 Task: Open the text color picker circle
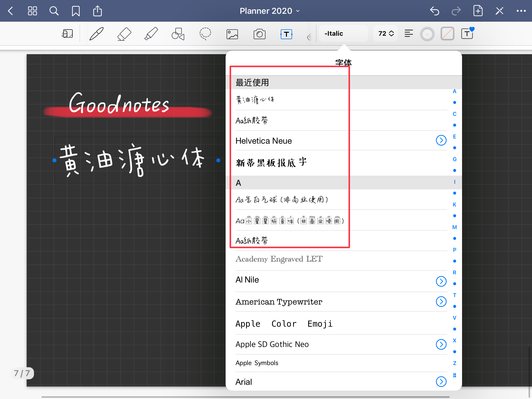(427, 34)
